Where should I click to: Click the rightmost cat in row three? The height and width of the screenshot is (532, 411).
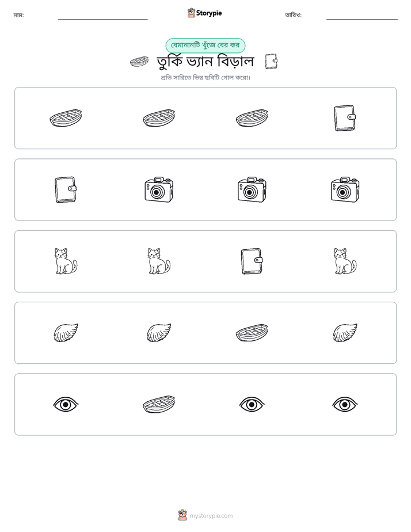pyautogui.click(x=345, y=261)
